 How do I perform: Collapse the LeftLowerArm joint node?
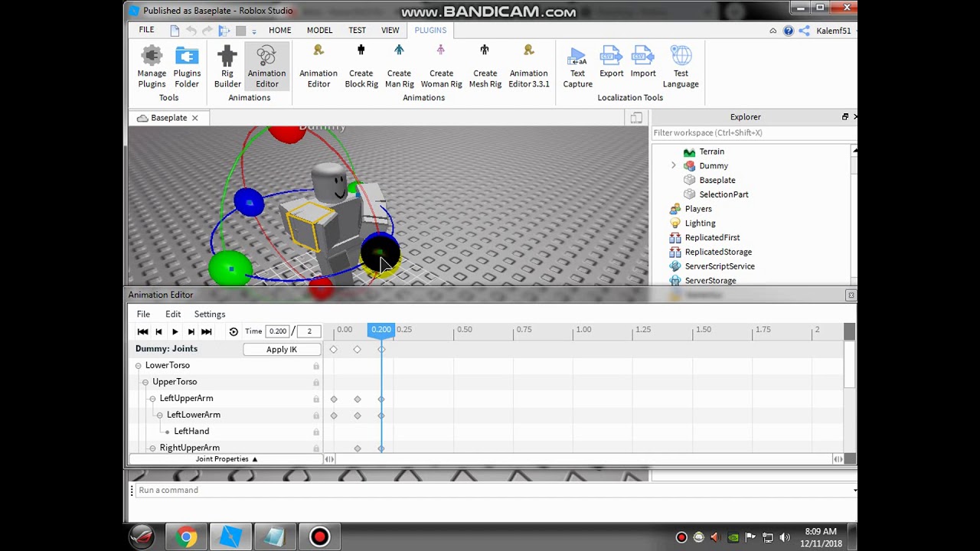pos(160,415)
